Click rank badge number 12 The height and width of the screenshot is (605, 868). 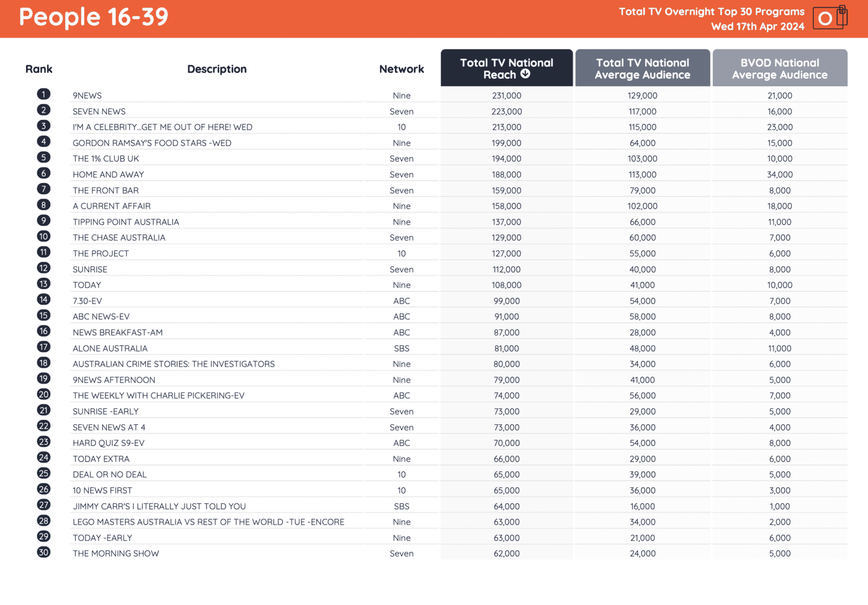click(44, 268)
